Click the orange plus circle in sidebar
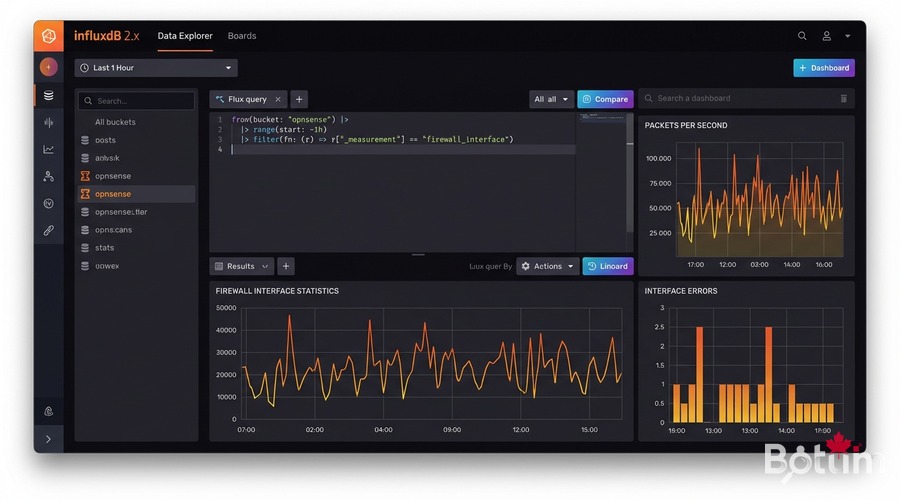 click(49, 67)
